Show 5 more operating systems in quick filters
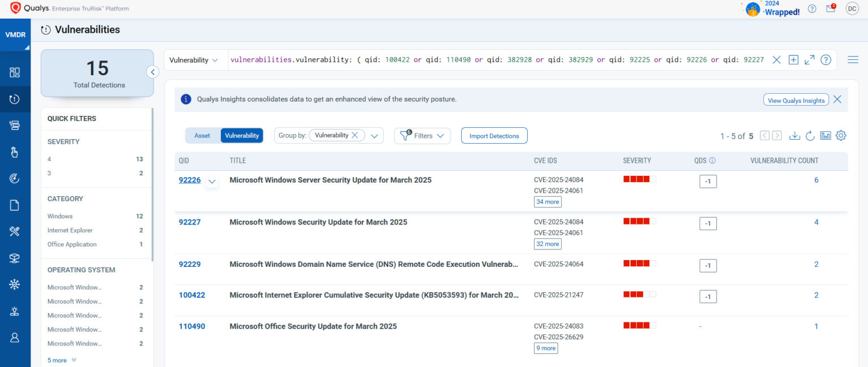The image size is (868, 367). tap(57, 360)
